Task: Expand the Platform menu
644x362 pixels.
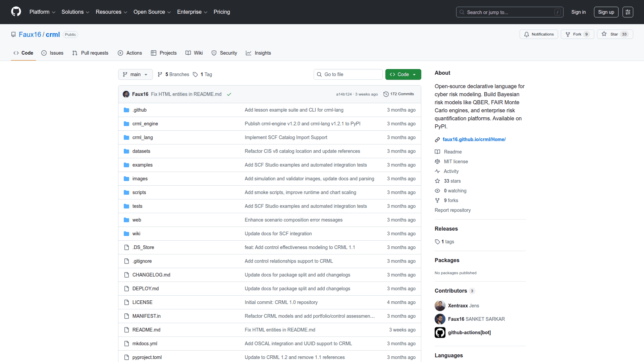Action: (x=42, y=12)
